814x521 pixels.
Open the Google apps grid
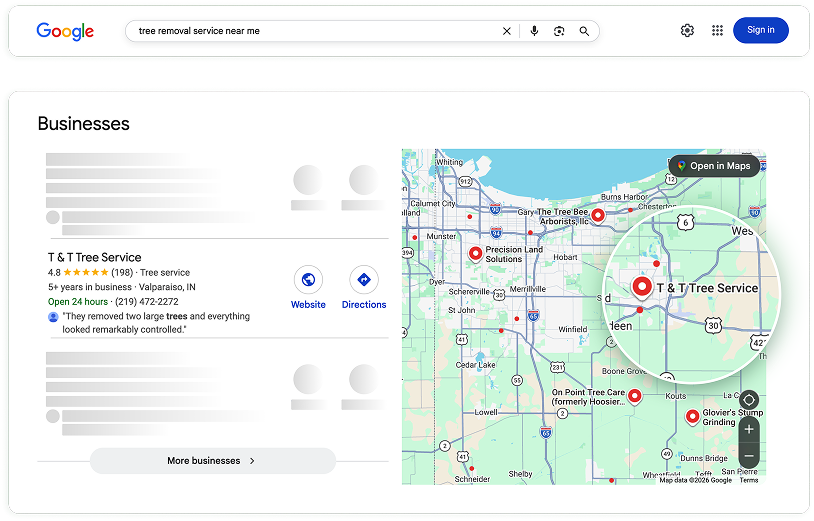point(717,30)
